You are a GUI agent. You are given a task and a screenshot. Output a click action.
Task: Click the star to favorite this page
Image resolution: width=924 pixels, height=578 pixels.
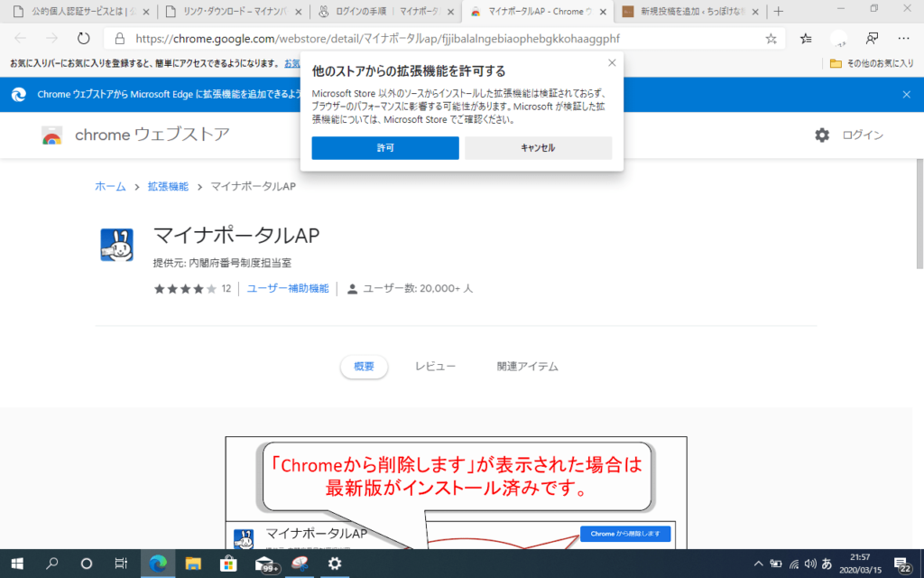(x=771, y=39)
